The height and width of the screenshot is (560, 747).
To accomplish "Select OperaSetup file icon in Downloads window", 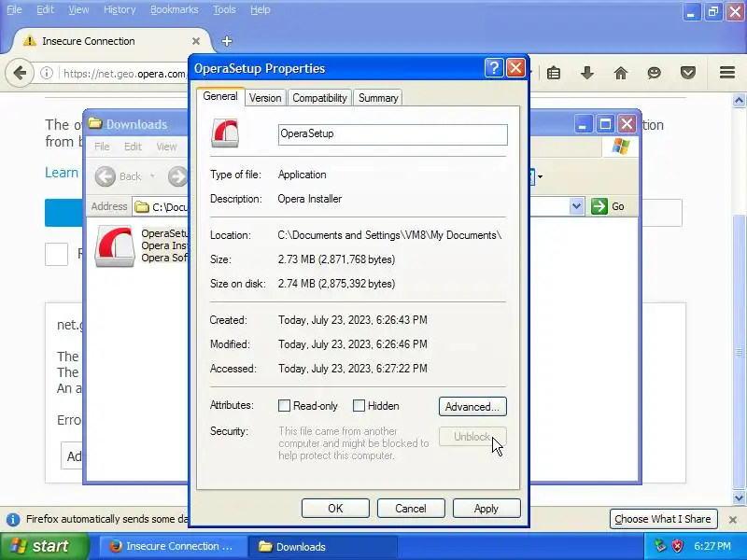I will click(114, 245).
